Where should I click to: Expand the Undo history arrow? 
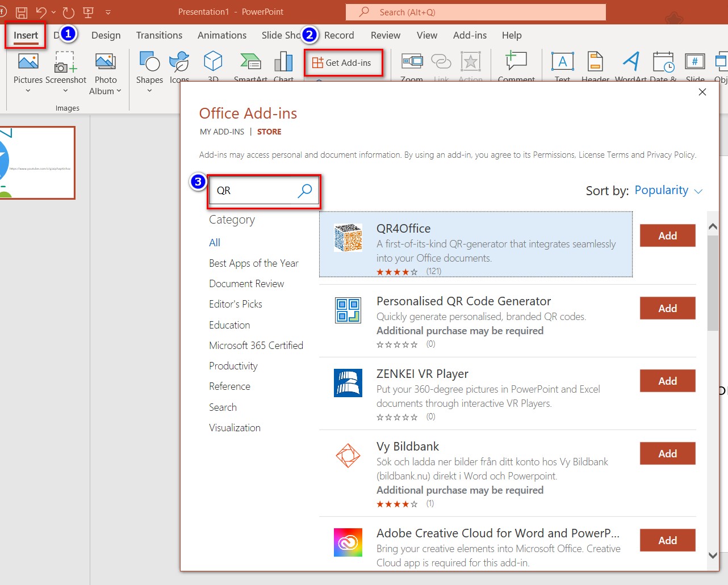coord(53,12)
